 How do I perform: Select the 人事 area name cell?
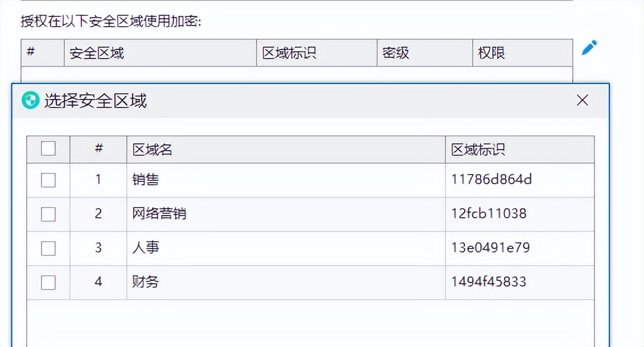coord(286,248)
